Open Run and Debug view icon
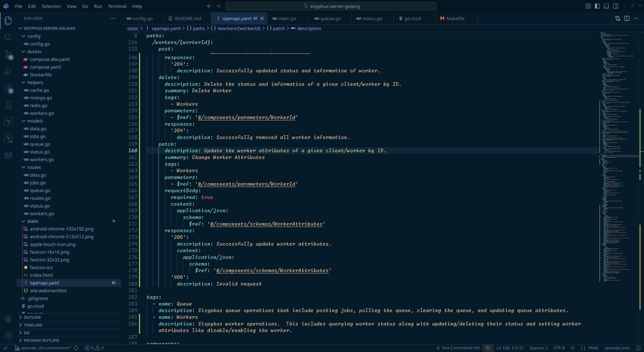The height and width of the screenshot is (352, 644). [x=8, y=72]
